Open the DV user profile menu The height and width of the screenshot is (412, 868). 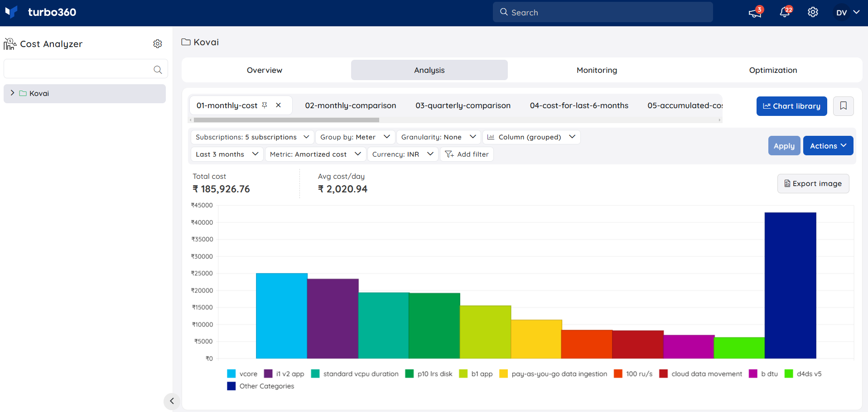(848, 13)
